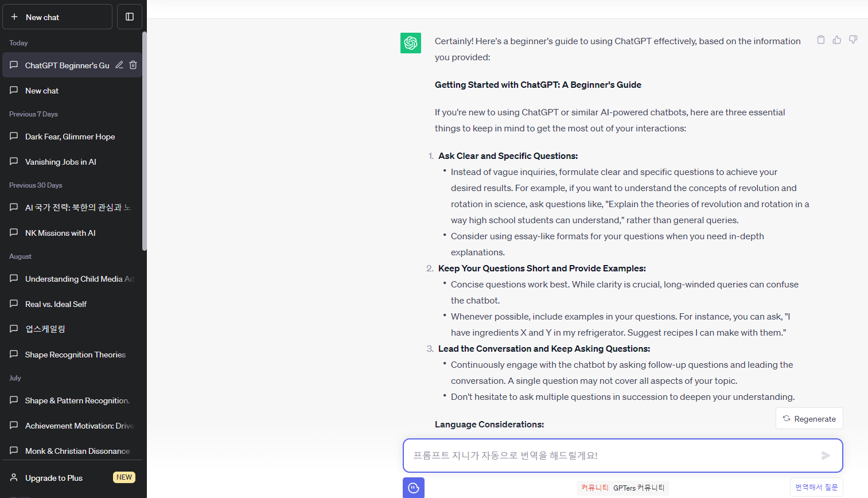The image size is (868, 498).
Task: Click chat bubble icon beside Monk & Christian Dissonance
Action: pos(14,450)
